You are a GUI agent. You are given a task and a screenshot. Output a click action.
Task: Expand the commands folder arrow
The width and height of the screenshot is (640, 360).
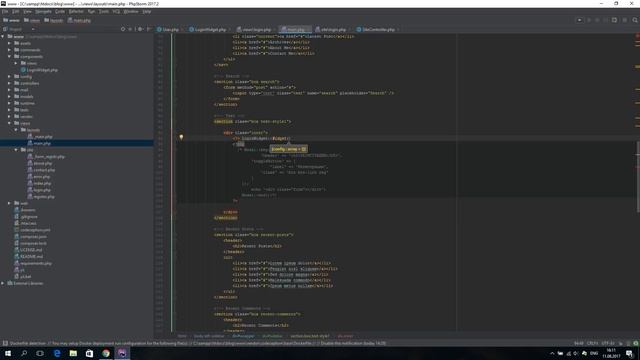pos(9,50)
